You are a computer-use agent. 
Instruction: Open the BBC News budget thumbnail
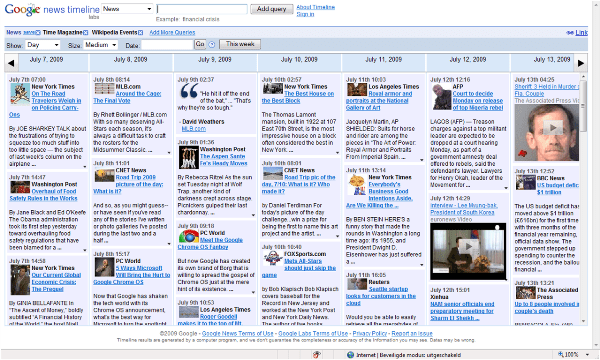click(x=525, y=182)
